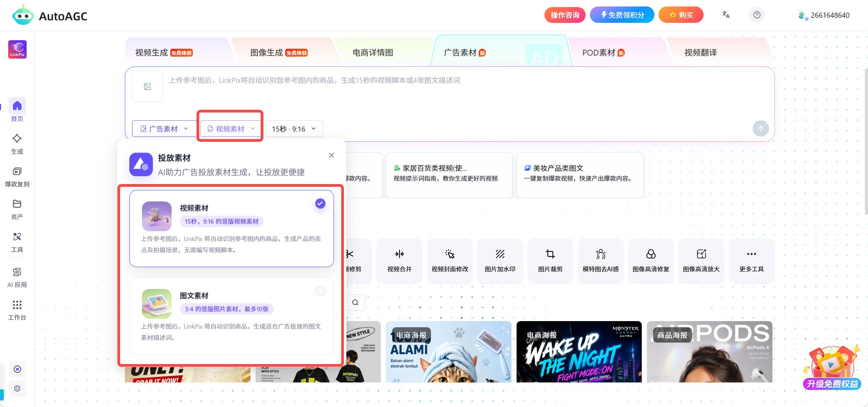Open the ALAMI 电商海报 cat thumbnail
868x407 pixels.
449,352
